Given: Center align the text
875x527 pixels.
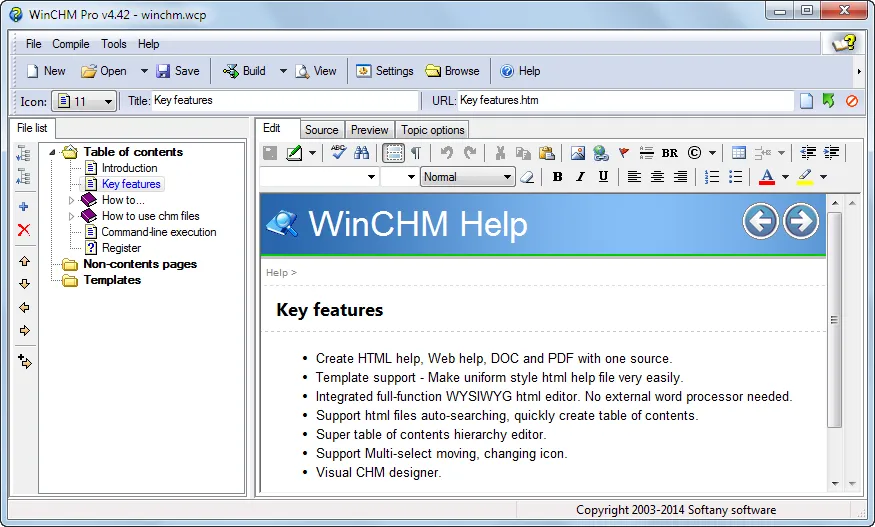Looking at the screenshot, I should click(x=657, y=177).
